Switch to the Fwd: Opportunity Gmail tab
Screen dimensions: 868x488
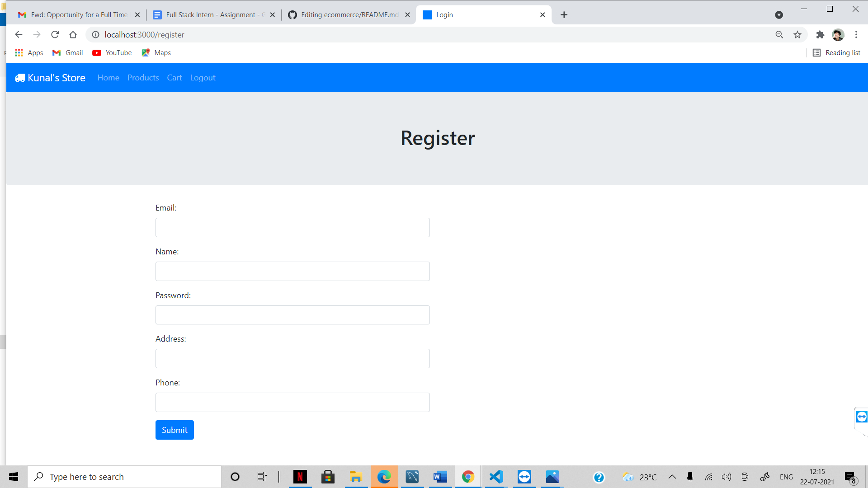tap(79, 15)
